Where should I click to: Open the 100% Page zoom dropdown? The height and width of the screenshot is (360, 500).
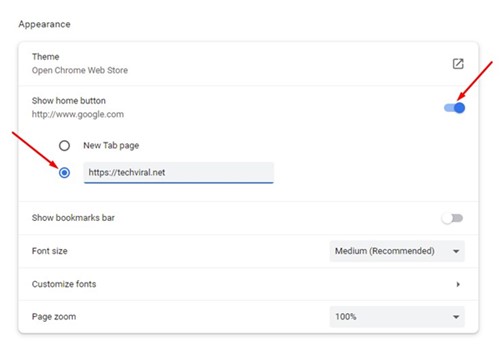(397, 317)
